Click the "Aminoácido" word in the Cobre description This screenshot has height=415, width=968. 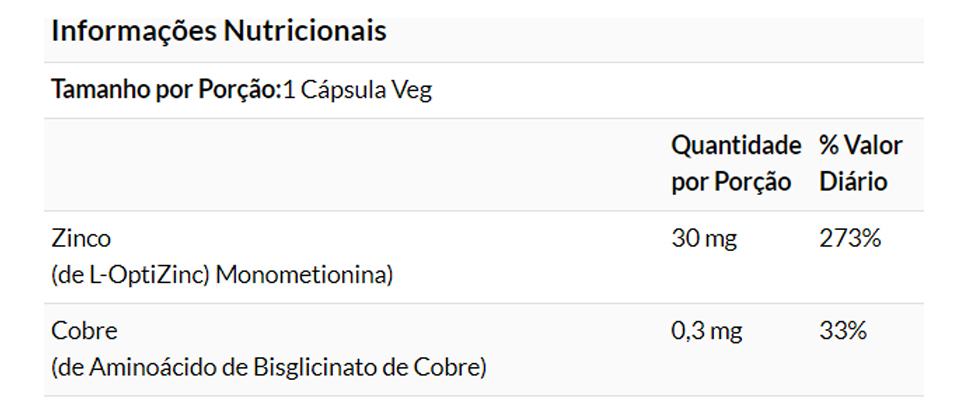pos(128,367)
